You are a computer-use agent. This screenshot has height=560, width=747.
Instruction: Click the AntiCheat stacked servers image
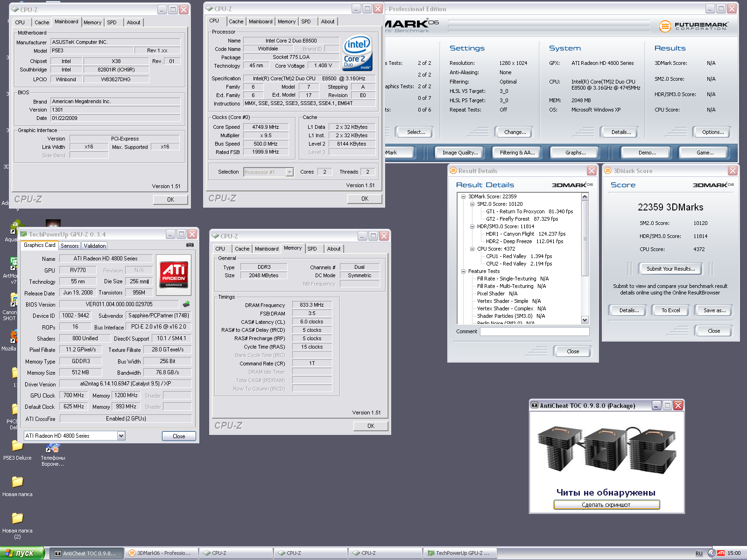pos(606,451)
